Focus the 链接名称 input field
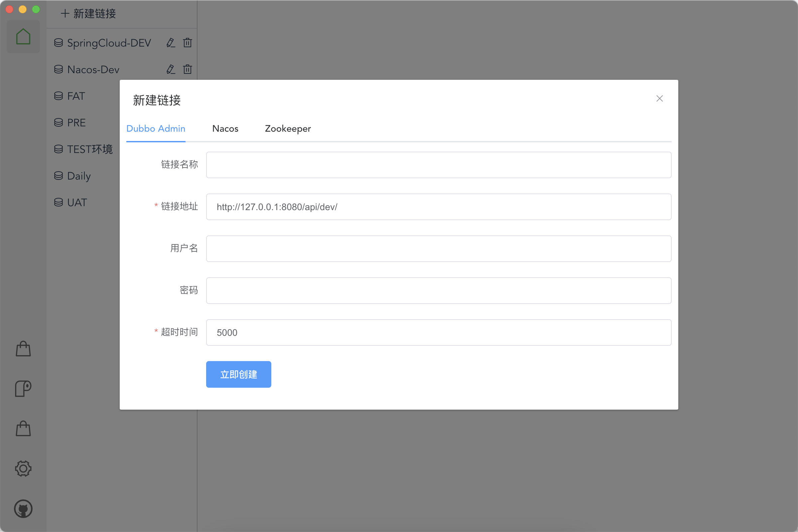The height and width of the screenshot is (532, 798). [438, 165]
